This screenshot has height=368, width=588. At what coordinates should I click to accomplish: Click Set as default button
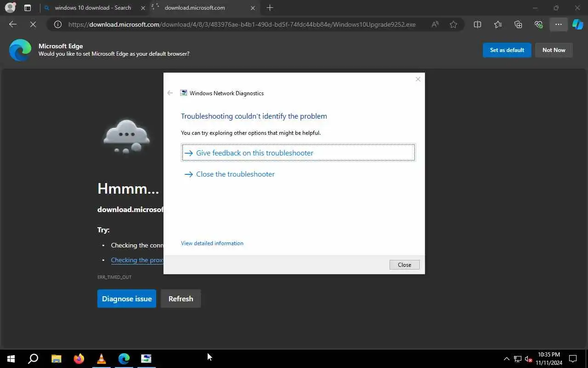tap(507, 50)
